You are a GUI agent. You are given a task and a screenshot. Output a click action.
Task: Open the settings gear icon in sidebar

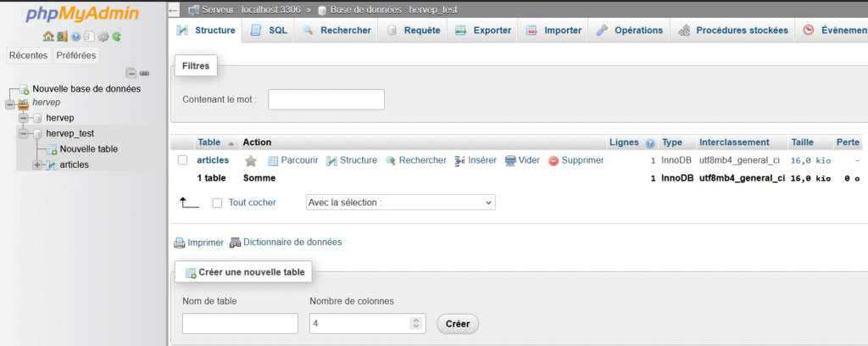point(103,36)
